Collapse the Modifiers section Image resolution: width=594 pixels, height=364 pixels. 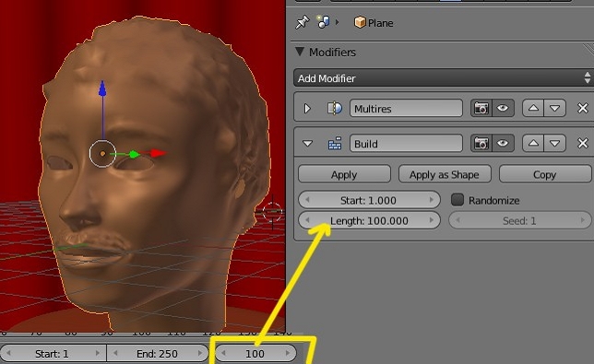click(300, 52)
